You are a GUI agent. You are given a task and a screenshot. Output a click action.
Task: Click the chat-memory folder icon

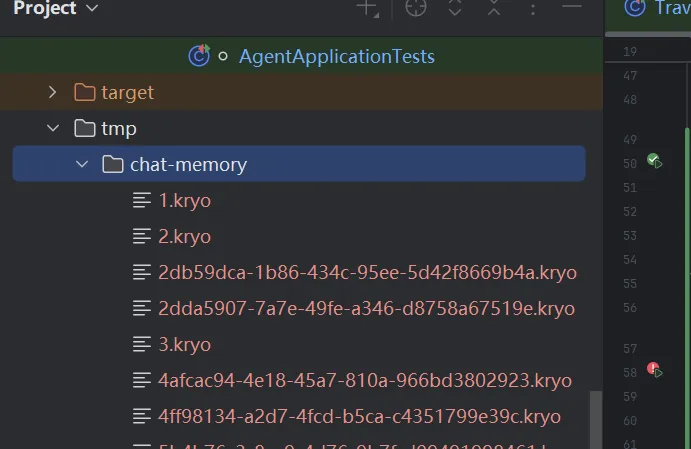click(x=113, y=164)
